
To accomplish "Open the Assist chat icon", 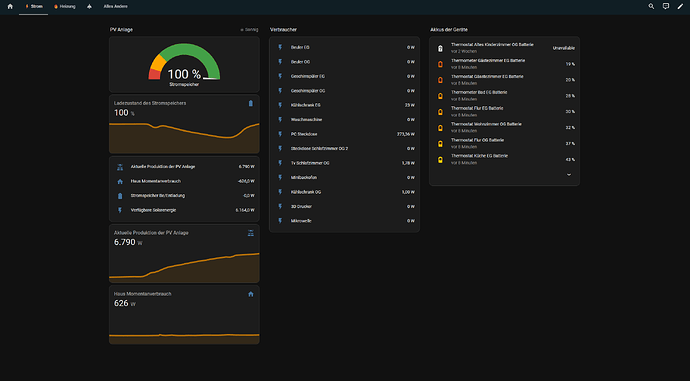I will 666,7.
